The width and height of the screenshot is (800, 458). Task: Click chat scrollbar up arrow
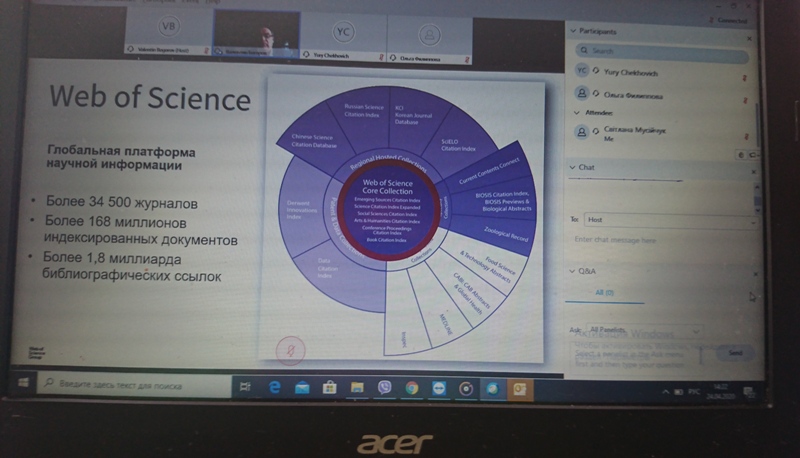(757, 187)
